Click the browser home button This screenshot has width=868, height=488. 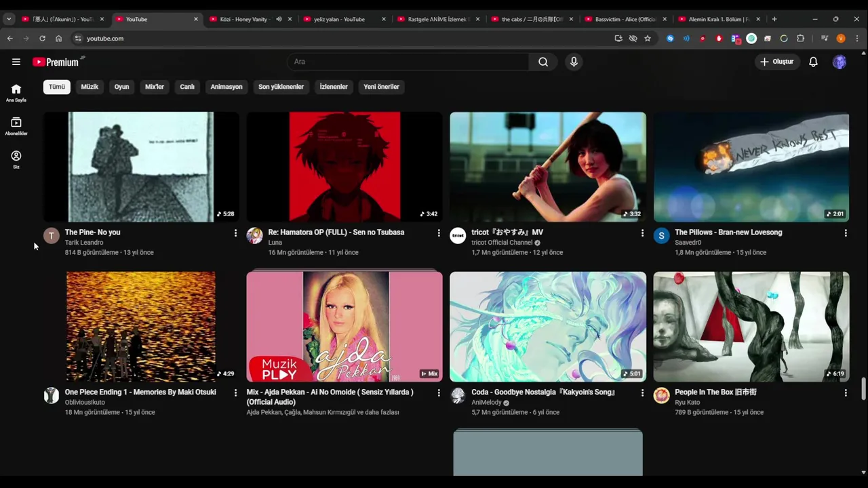(x=58, y=39)
